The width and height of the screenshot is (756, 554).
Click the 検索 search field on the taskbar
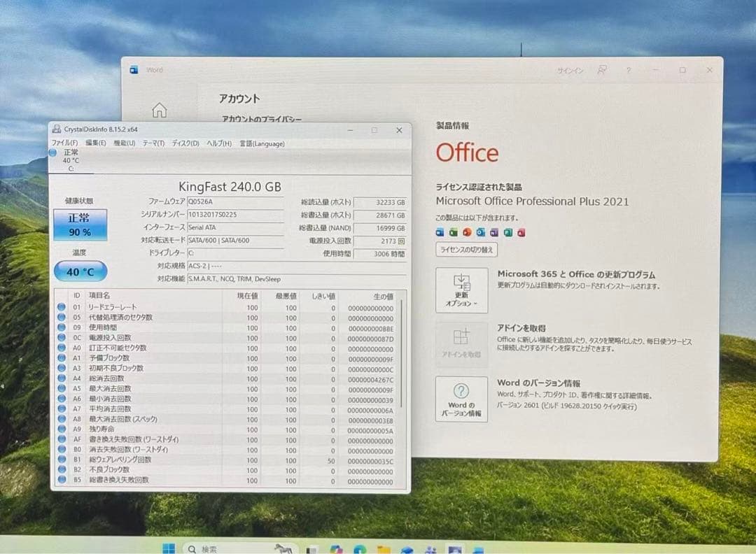click(x=210, y=548)
